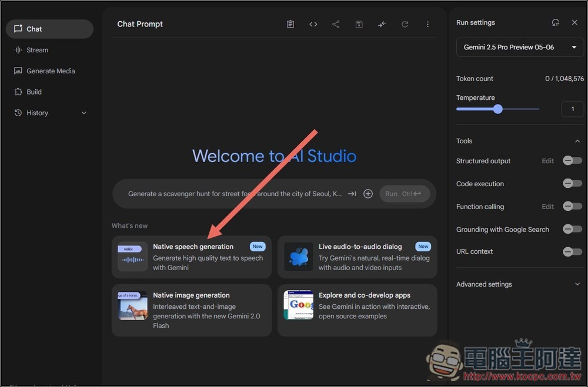The width and height of the screenshot is (588, 387).
Task: Click the Generate Media image icon
Action: 18,71
